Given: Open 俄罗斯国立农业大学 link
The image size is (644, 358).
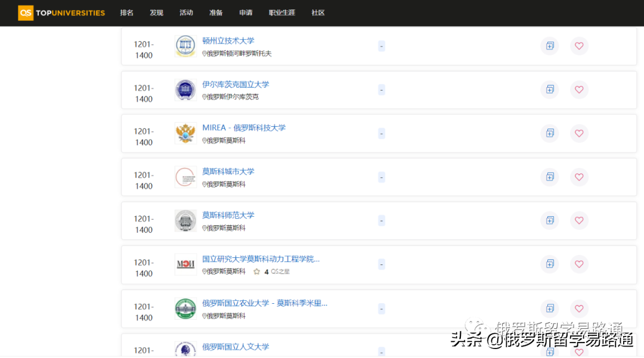Looking at the screenshot, I should [x=265, y=303].
